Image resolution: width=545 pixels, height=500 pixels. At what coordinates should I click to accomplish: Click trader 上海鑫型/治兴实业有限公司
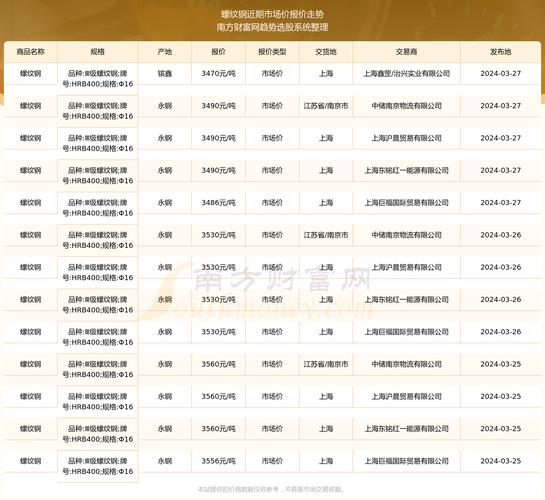point(406,74)
